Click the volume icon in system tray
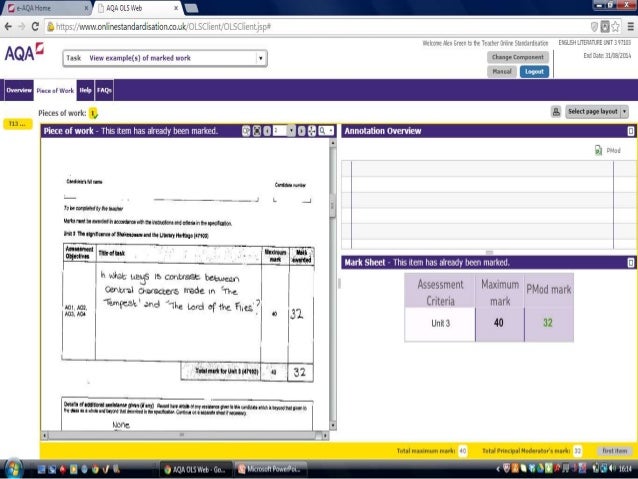638x479 pixels. coord(612,469)
